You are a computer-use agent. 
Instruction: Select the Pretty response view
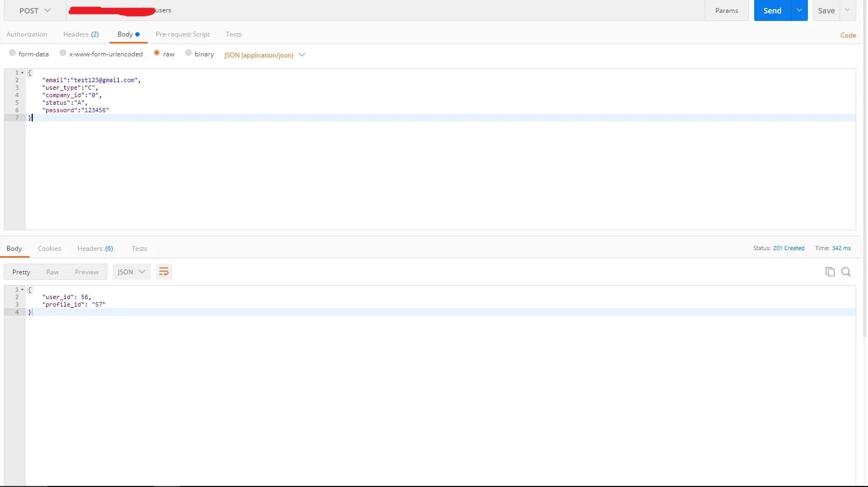click(x=21, y=272)
